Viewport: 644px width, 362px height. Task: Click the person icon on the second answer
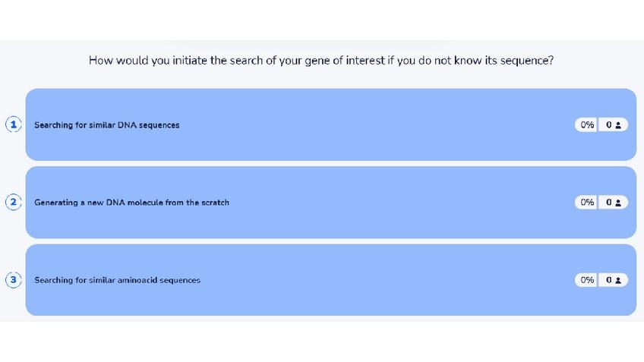click(x=618, y=203)
